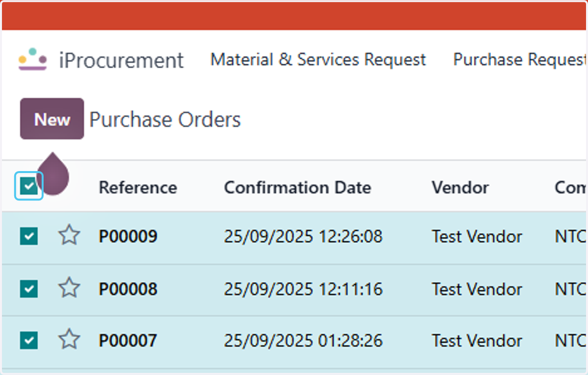Sort orders by the Vendor column header
The image size is (588, 375).
(460, 187)
